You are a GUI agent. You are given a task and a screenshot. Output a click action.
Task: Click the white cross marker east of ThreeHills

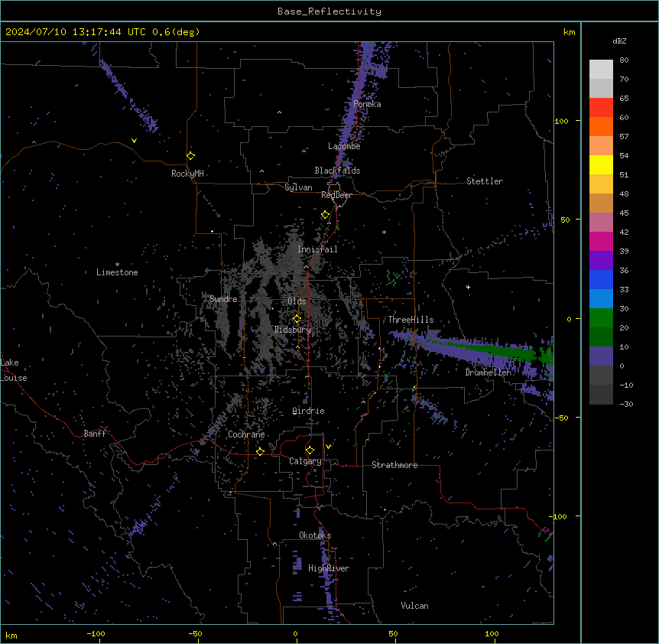(x=468, y=287)
